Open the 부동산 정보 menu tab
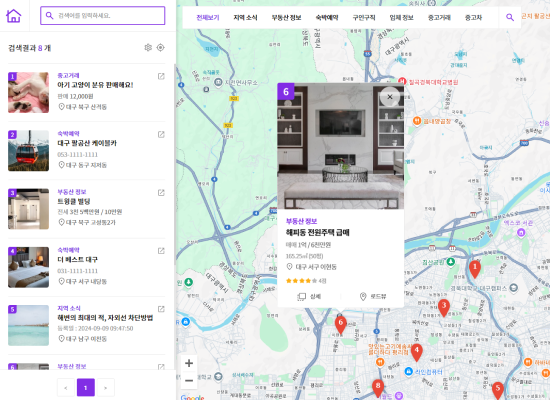 click(286, 18)
